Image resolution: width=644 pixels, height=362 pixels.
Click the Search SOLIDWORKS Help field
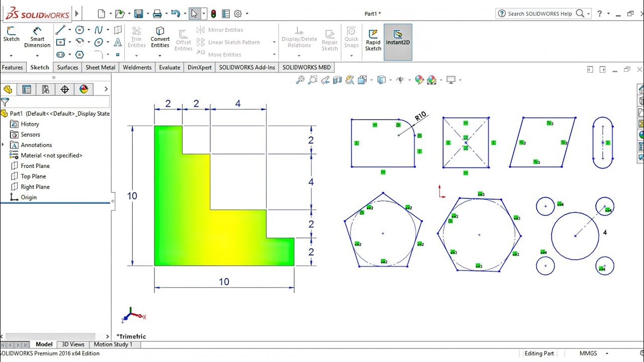pyautogui.click(x=541, y=14)
